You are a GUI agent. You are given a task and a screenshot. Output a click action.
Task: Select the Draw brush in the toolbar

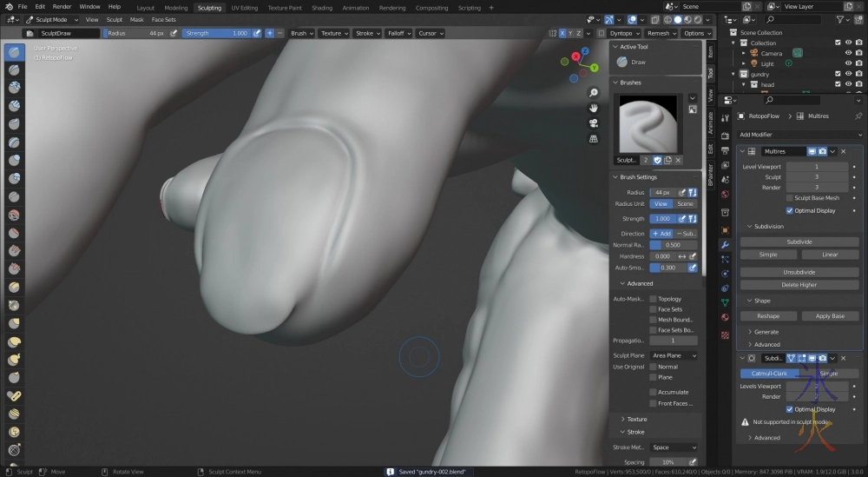tap(15, 52)
